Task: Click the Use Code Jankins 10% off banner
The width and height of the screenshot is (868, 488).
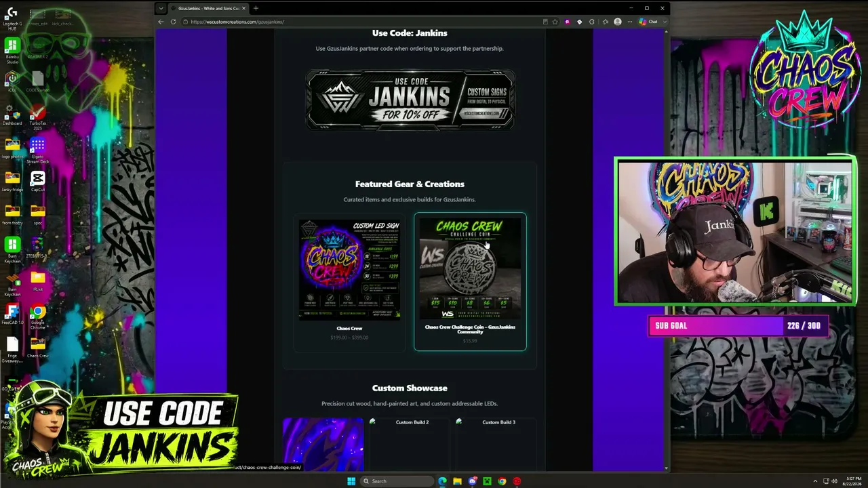Action: (410, 99)
